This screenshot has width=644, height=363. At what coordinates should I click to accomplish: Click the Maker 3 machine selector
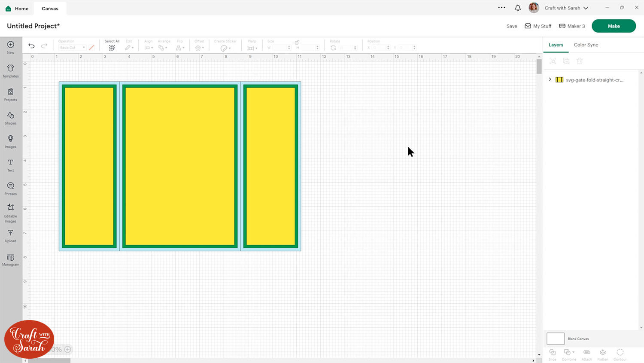pyautogui.click(x=572, y=26)
